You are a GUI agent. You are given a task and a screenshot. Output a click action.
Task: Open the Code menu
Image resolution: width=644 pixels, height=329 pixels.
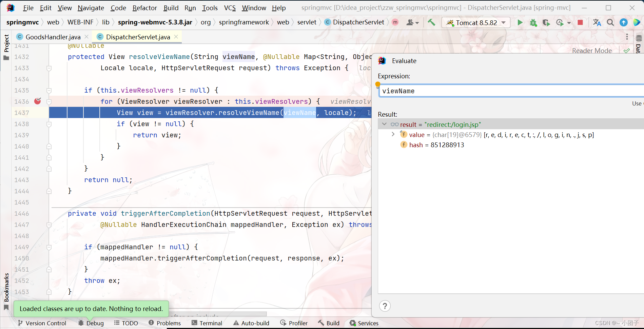pyautogui.click(x=118, y=8)
